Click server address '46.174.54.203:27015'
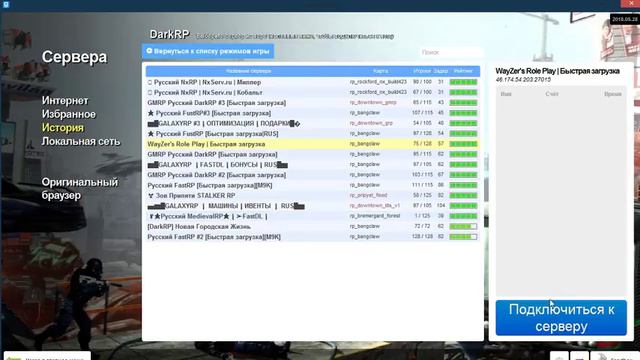 pos(523,80)
